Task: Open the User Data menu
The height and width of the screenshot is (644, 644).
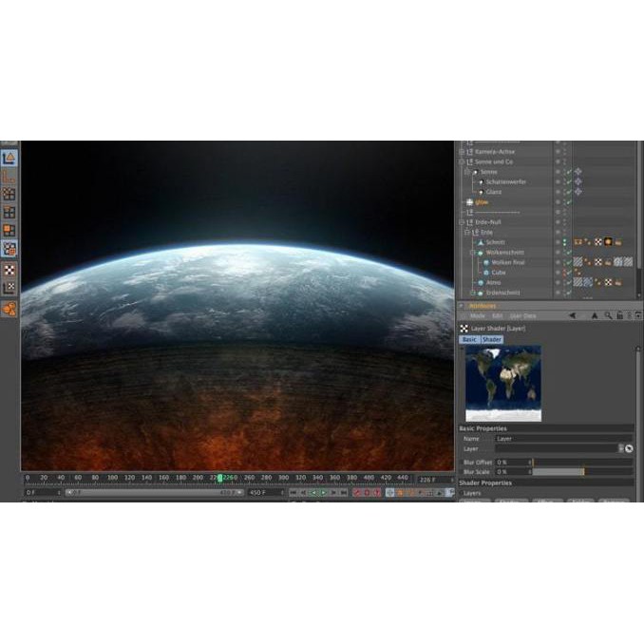Action: [523, 315]
